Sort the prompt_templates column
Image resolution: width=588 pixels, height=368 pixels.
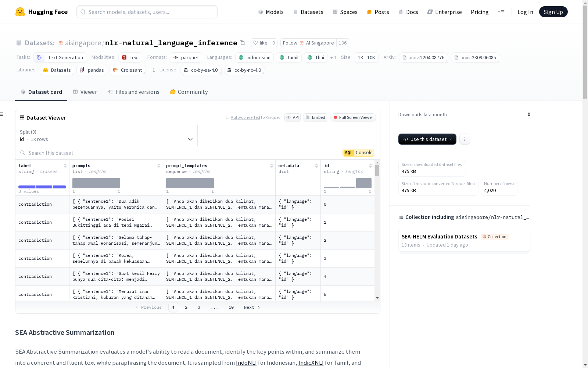pos(272,166)
